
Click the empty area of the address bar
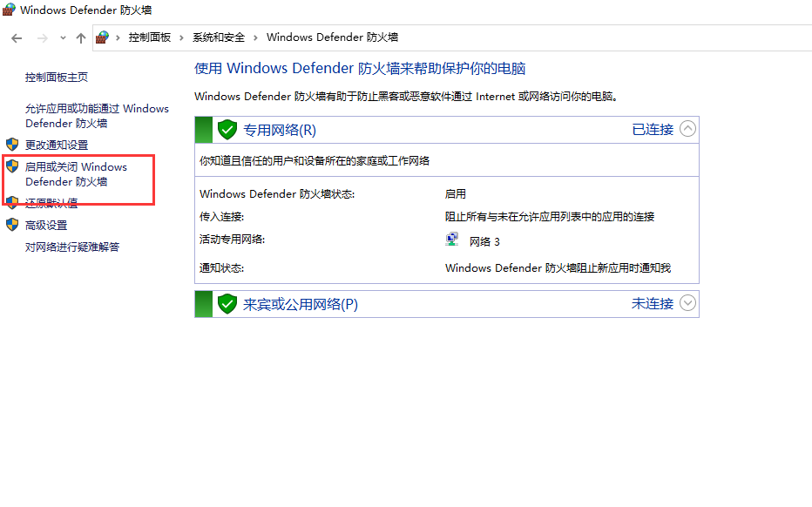566,37
